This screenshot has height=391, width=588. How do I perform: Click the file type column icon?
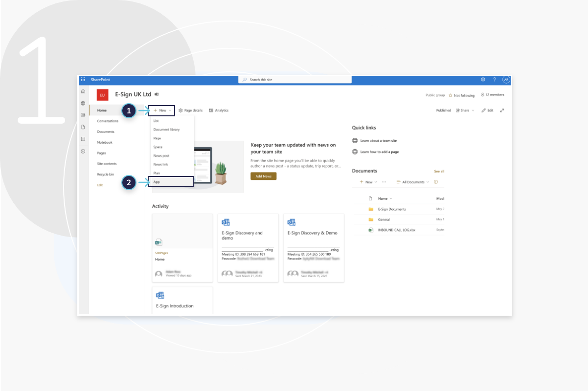click(x=370, y=198)
